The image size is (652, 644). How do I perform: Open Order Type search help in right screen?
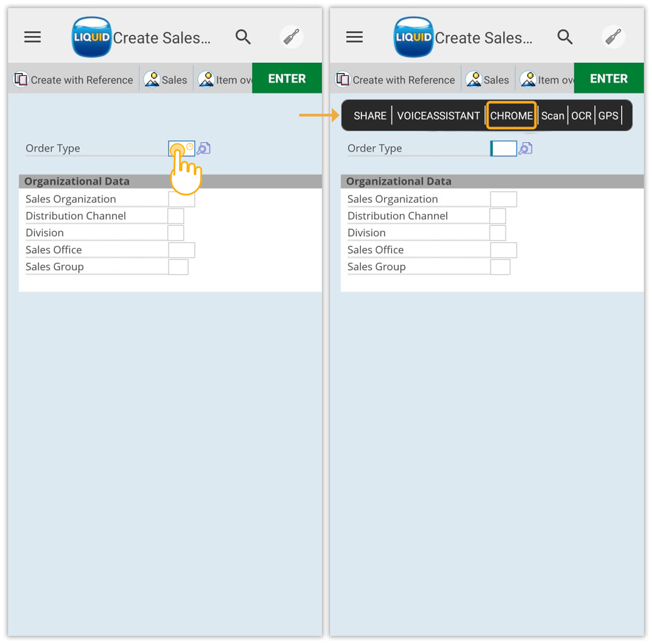click(x=525, y=148)
